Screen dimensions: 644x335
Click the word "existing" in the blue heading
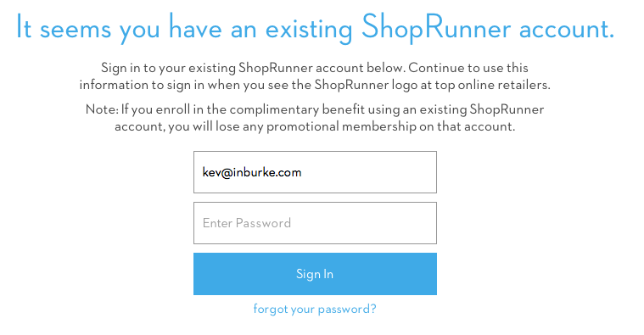(x=309, y=30)
